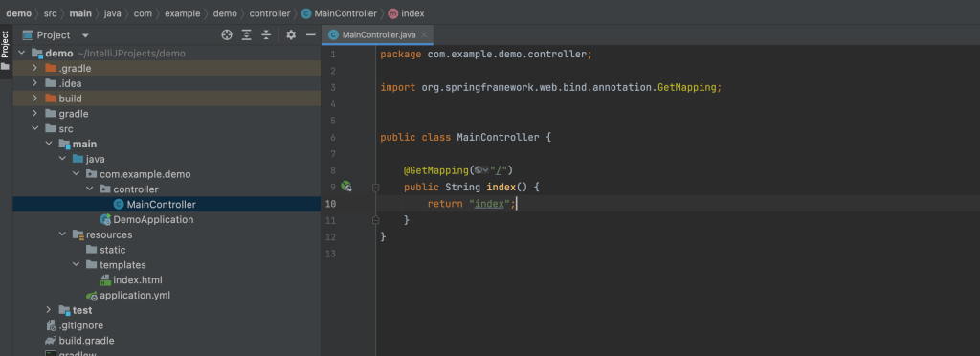
Task: Click the "/" mapping path on line 8
Action: coord(499,170)
